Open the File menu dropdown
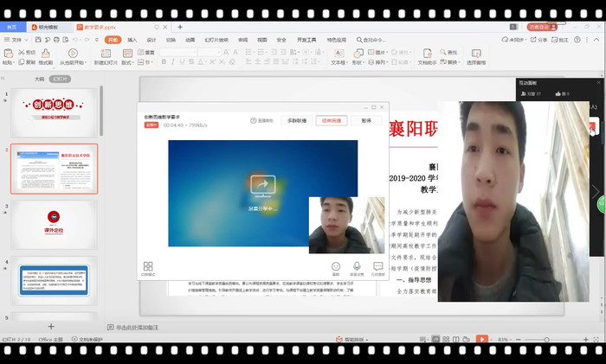 (16, 40)
